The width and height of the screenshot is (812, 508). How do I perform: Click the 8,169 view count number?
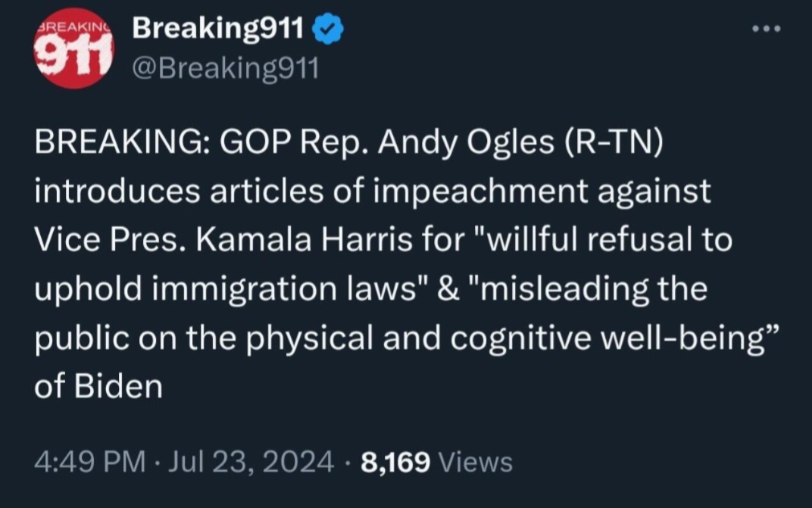click(x=395, y=461)
